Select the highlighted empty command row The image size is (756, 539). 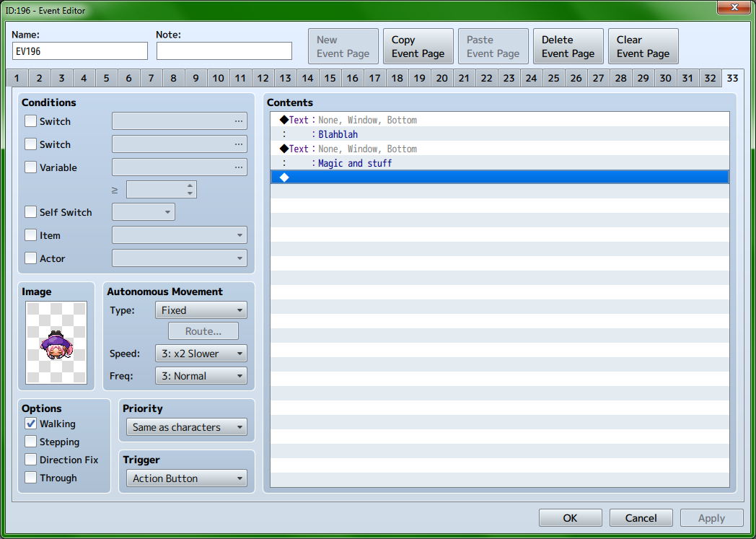pyautogui.click(x=499, y=178)
